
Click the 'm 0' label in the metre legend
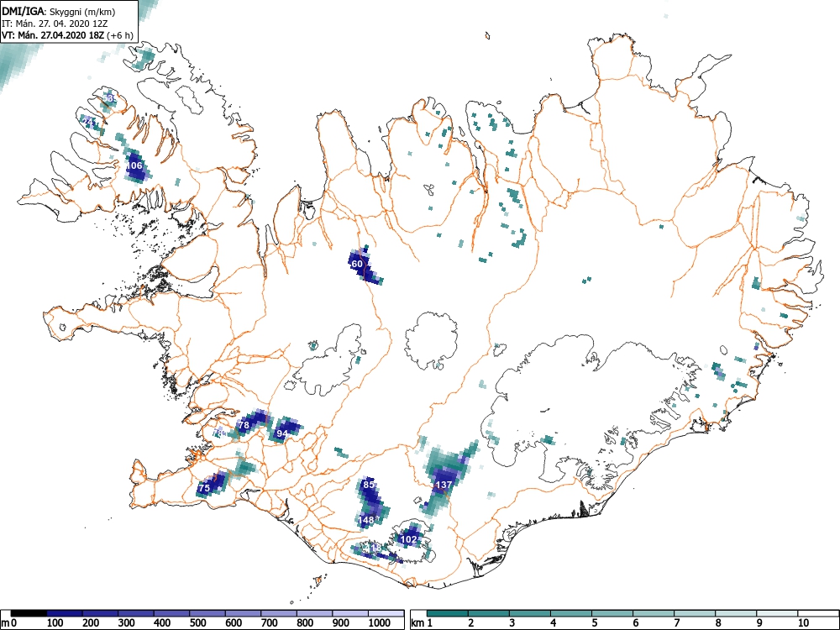tap(9, 623)
